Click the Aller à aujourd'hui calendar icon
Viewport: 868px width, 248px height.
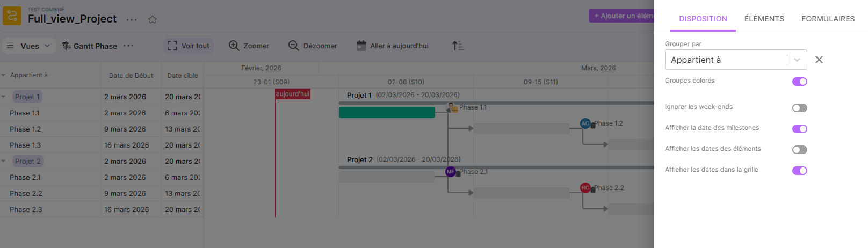point(361,46)
